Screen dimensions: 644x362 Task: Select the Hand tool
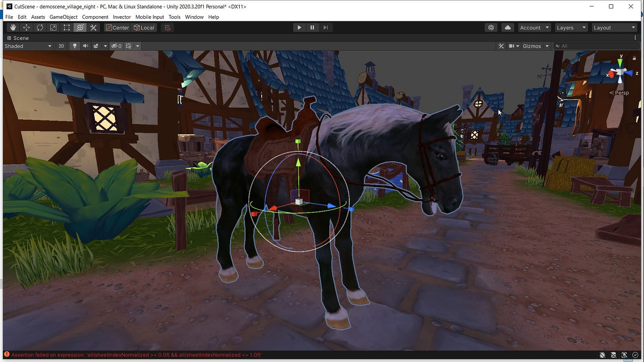point(13,27)
